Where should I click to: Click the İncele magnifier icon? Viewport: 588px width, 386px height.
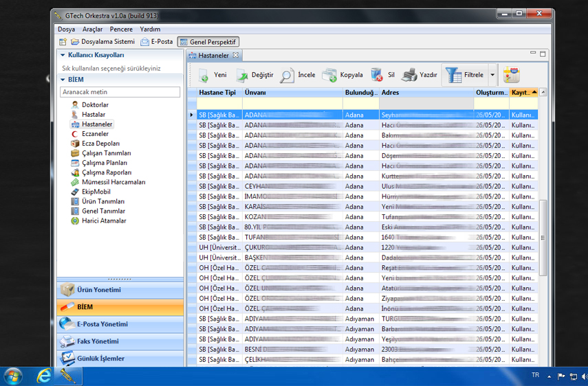287,76
